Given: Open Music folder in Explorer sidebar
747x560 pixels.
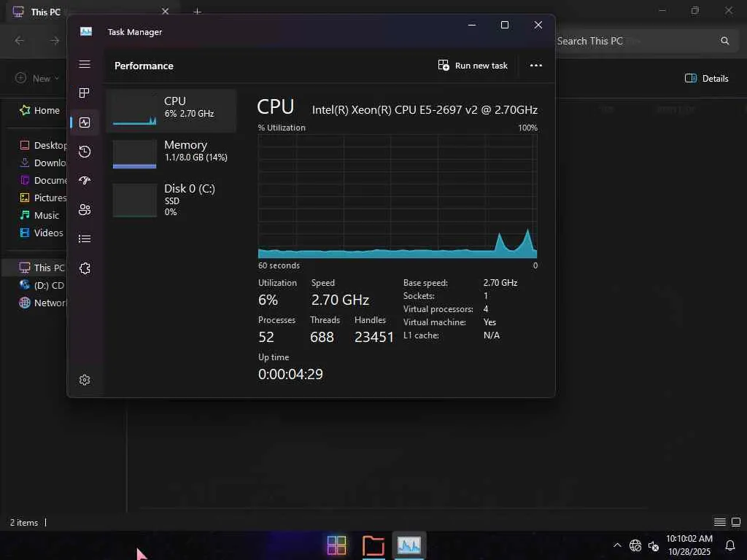Looking at the screenshot, I should pyautogui.click(x=39, y=215).
